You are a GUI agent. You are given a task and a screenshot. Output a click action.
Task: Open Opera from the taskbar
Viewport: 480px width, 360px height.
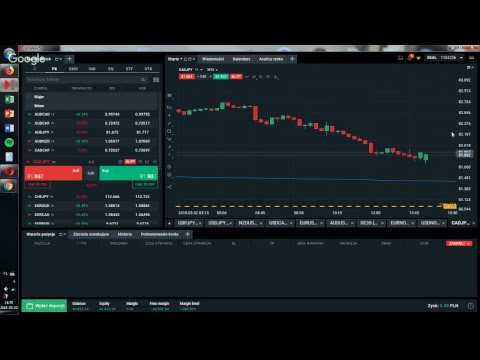[9, 171]
